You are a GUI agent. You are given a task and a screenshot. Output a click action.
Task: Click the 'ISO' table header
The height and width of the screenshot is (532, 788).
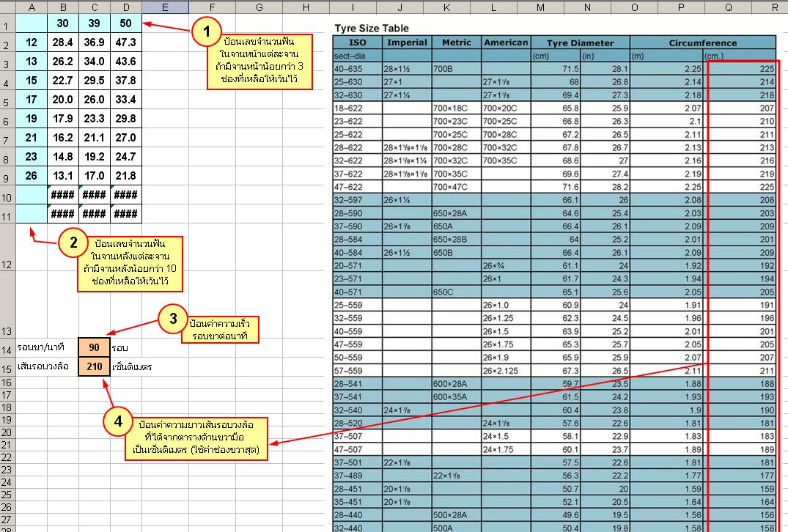point(357,43)
